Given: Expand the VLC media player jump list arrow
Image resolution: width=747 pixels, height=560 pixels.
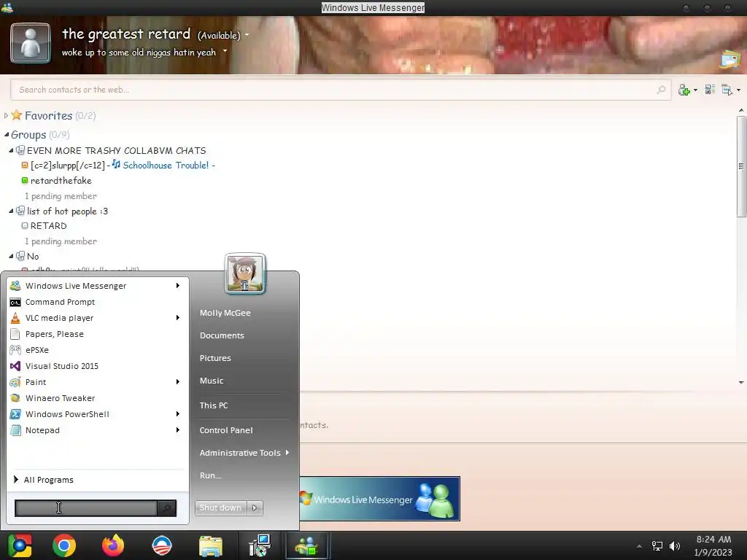Looking at the screenshot, I should point(178,318).
